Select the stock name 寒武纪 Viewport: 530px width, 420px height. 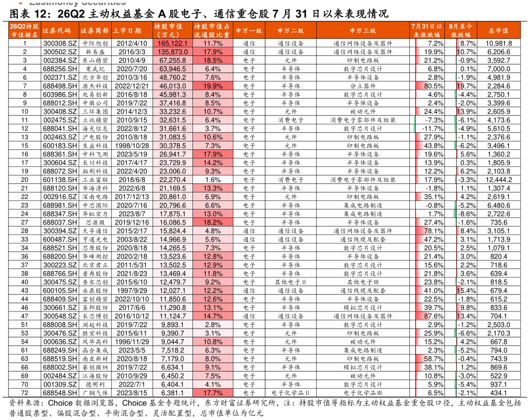pos(95,69)
